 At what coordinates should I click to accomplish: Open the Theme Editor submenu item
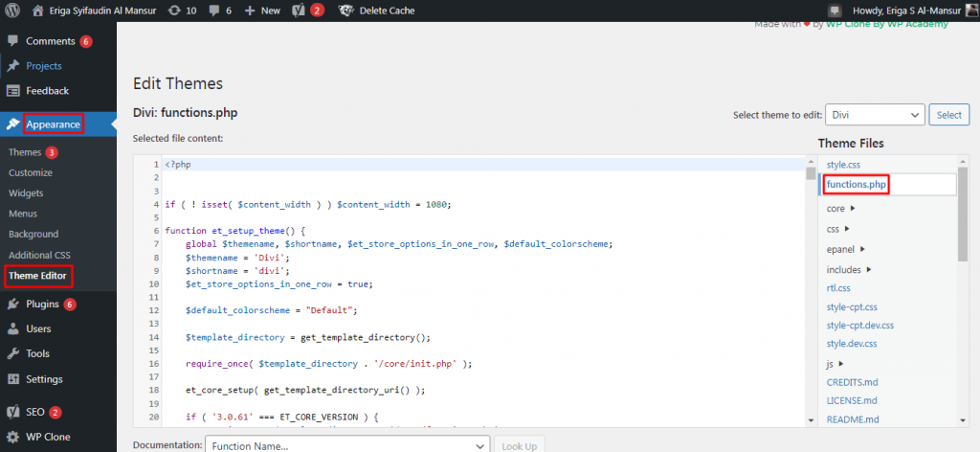[x=37, y=276]
